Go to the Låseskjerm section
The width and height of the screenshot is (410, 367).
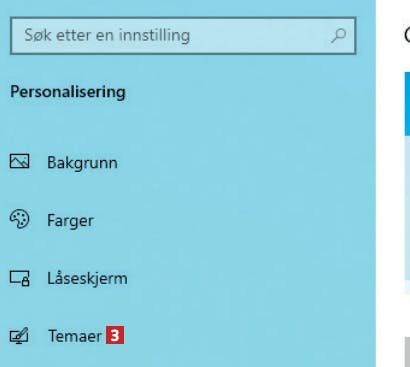87,278
